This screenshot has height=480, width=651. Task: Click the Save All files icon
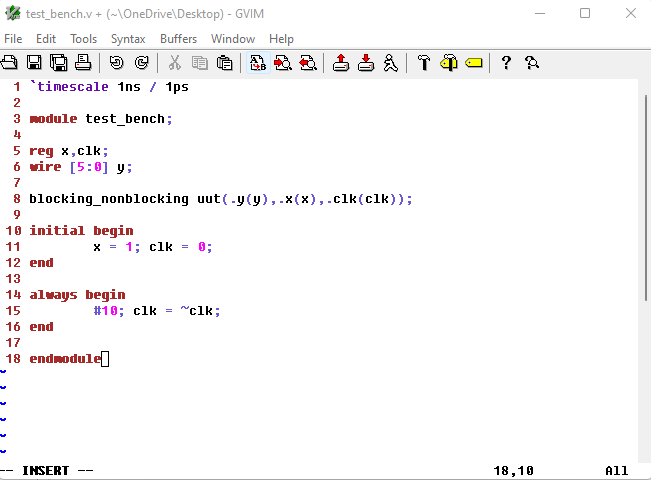click(59, 63)
